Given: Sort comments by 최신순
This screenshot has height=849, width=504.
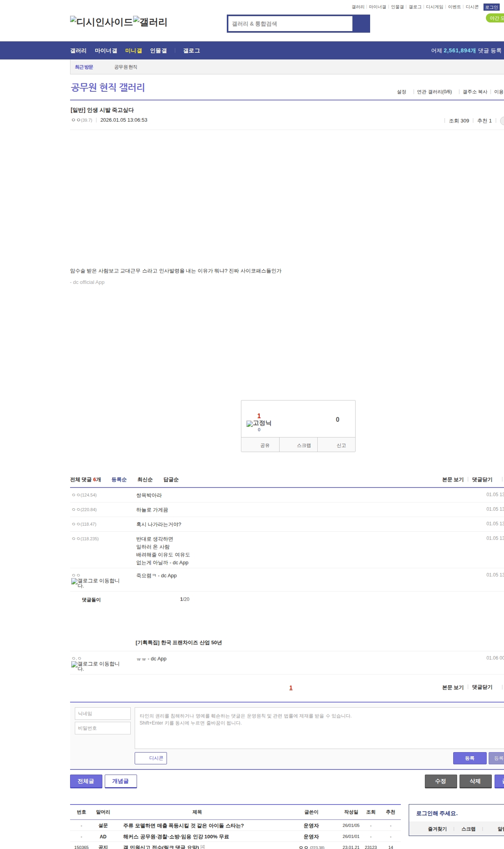Looking at the screenshot, I should (145, 480).
